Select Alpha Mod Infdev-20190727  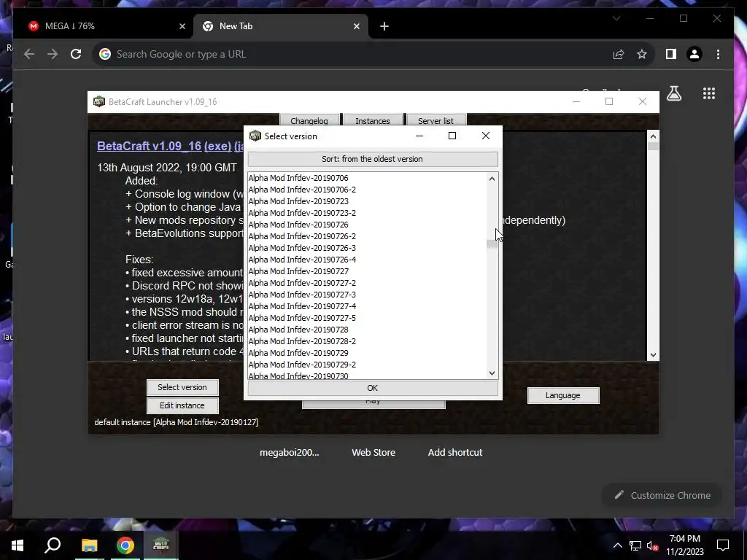coord(367,271)
